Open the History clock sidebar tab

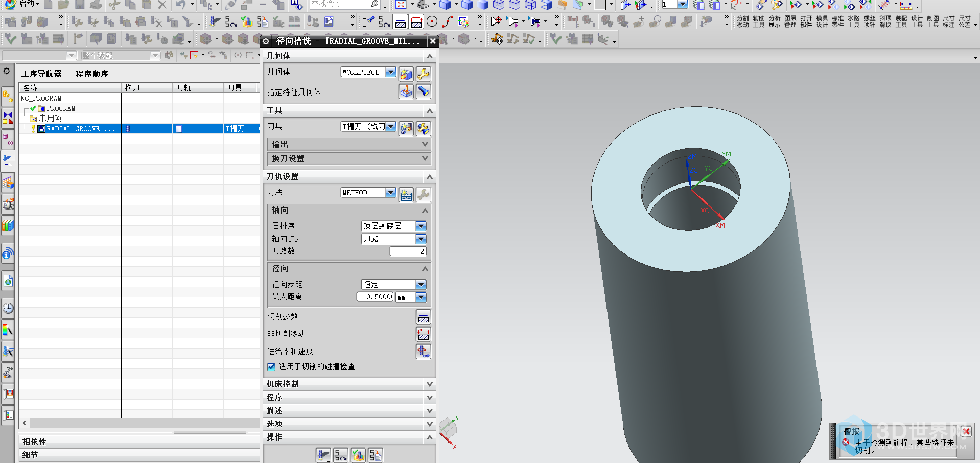(x=8, y=308)
